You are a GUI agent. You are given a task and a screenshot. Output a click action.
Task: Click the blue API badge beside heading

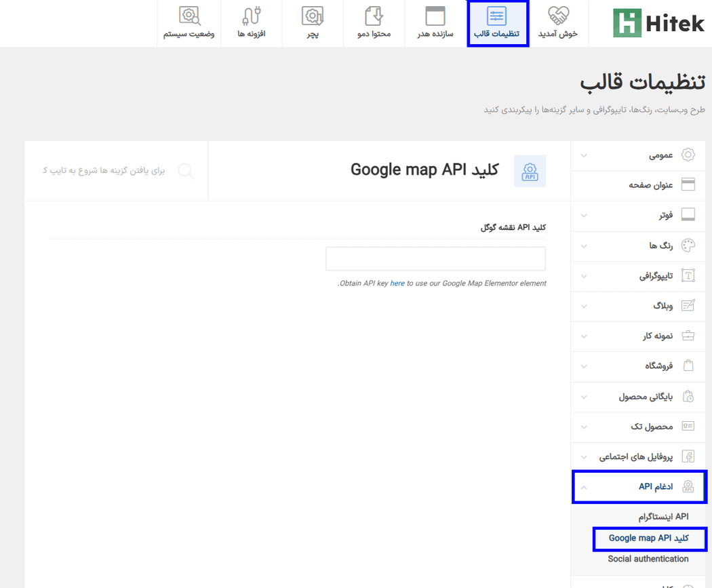(530, 171)
